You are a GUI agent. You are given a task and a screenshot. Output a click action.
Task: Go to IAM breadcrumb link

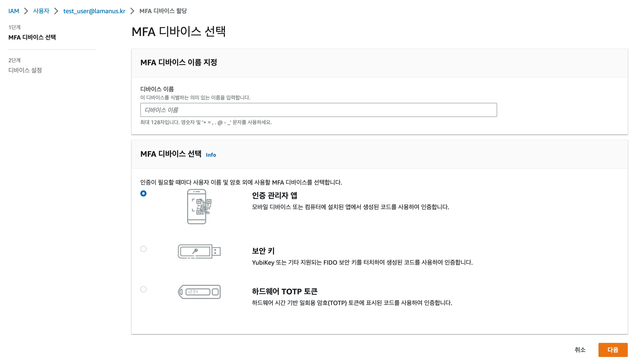(x=13, y=11)
